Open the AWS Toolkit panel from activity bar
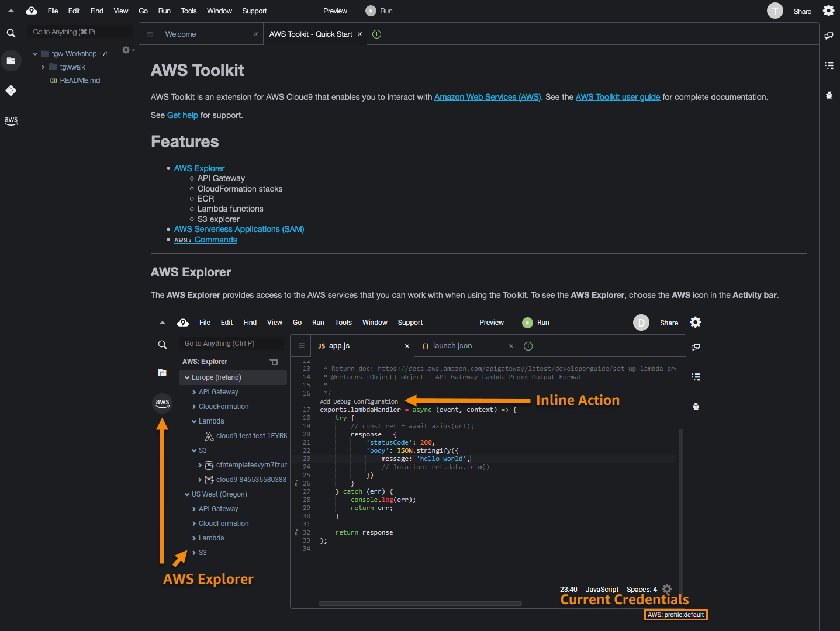The width and height of the screenshot is (840, 631). [x=11, y=120]
